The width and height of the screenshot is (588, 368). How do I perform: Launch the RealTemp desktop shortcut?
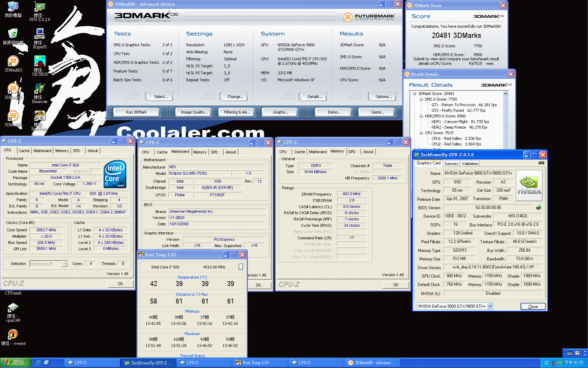tap(40, 121)
